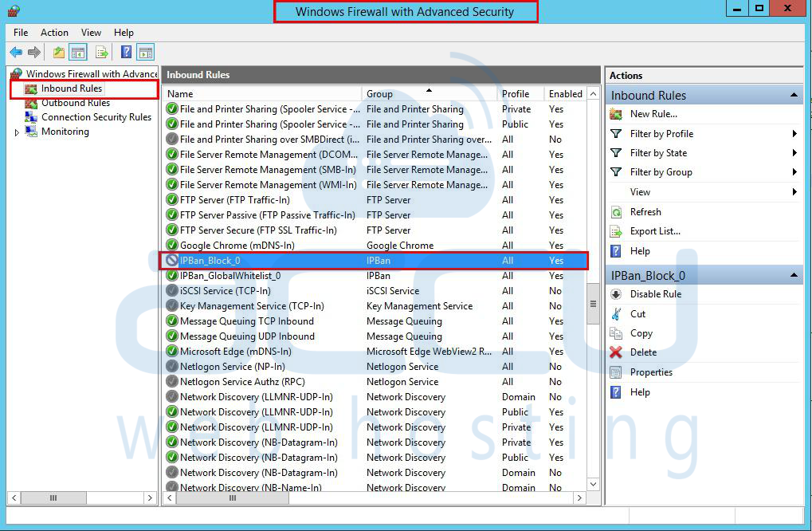Click the rules list vertical scrollbar thumb
Screen dimensions: 812x531
click(x=593, y=304)
